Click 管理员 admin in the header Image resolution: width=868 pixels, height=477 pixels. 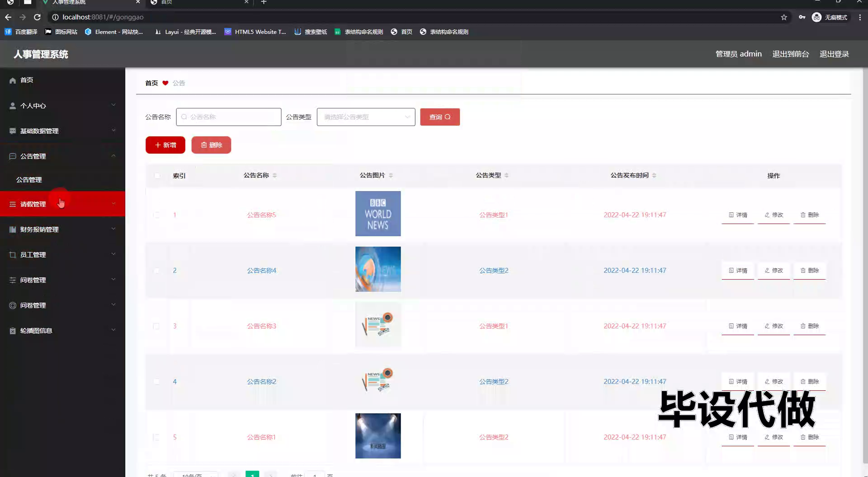pyautogui.click(x=738, y=54)
